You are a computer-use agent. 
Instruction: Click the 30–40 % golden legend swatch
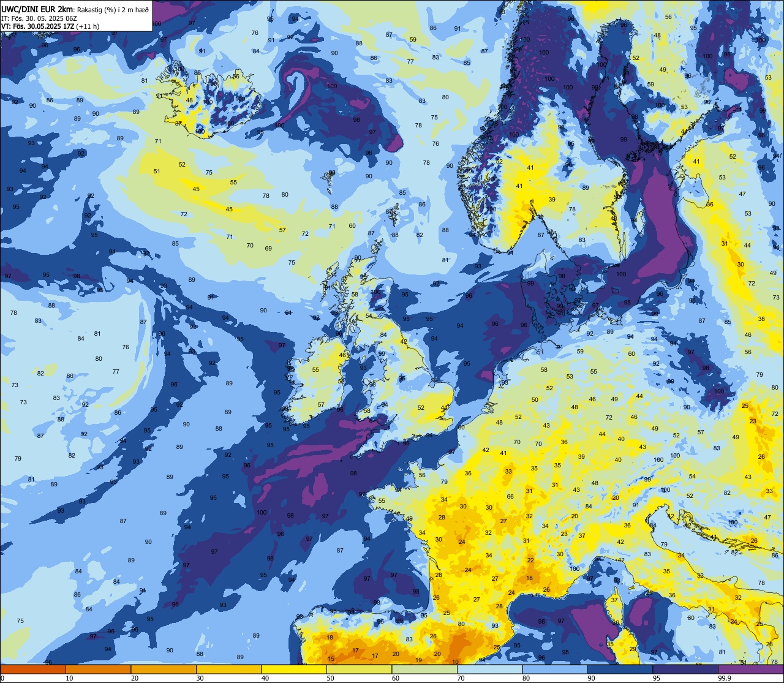click(x=228, y=669)
